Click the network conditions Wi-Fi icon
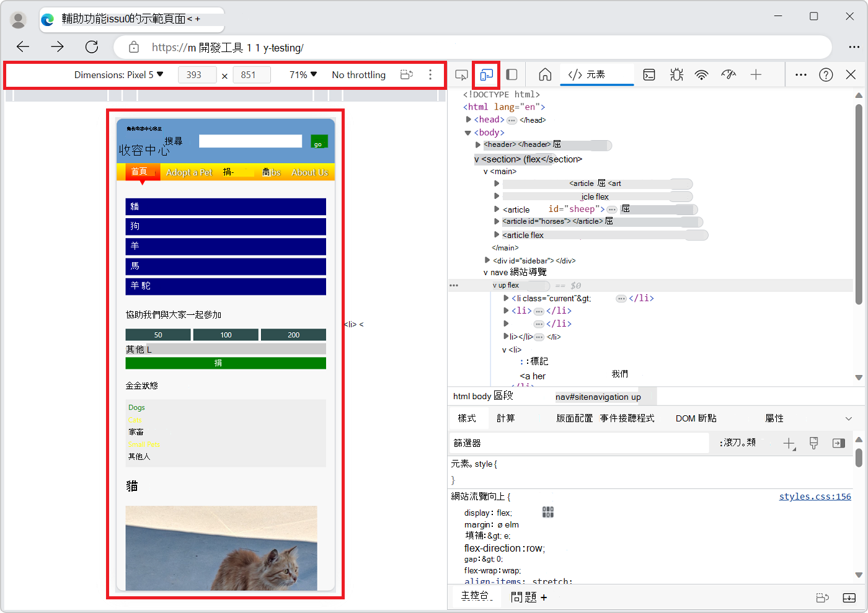Viewport: 868px width, 613px height. [701, 74]
